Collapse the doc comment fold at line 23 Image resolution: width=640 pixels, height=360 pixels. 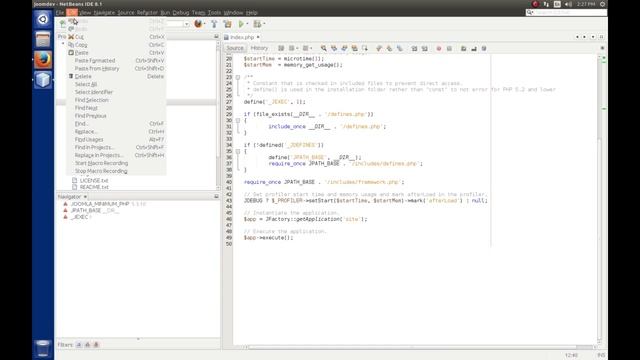[x=238, y=77]
